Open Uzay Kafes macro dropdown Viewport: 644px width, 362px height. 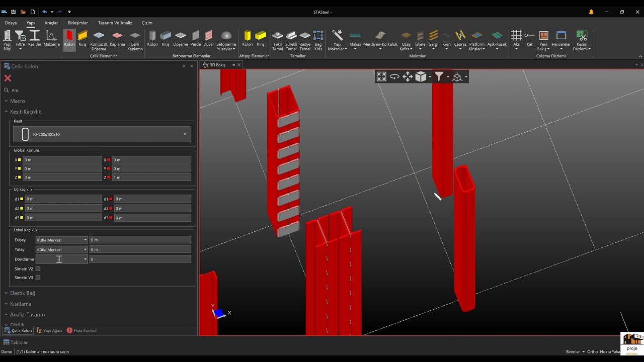406,40
